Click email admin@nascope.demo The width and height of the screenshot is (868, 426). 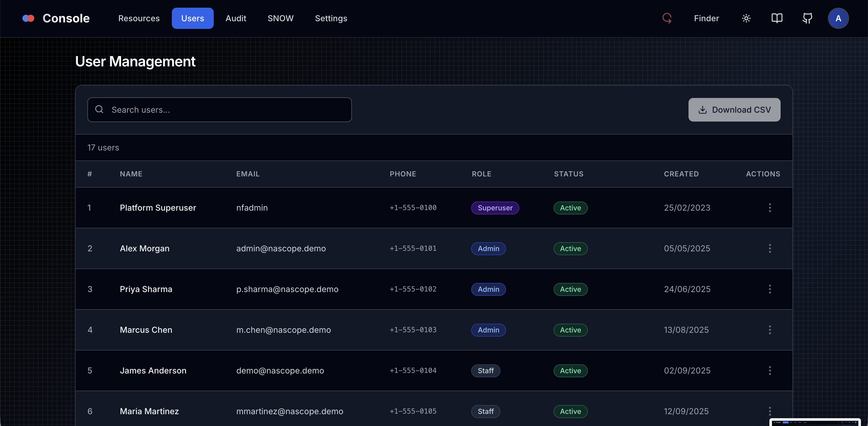pos(281,248)
